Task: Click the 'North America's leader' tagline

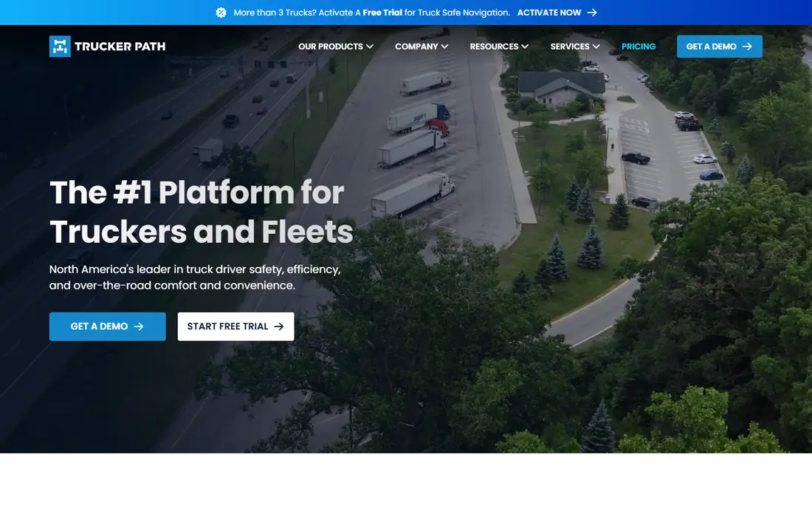Action: pyautogui.click(x=195, y=277)
